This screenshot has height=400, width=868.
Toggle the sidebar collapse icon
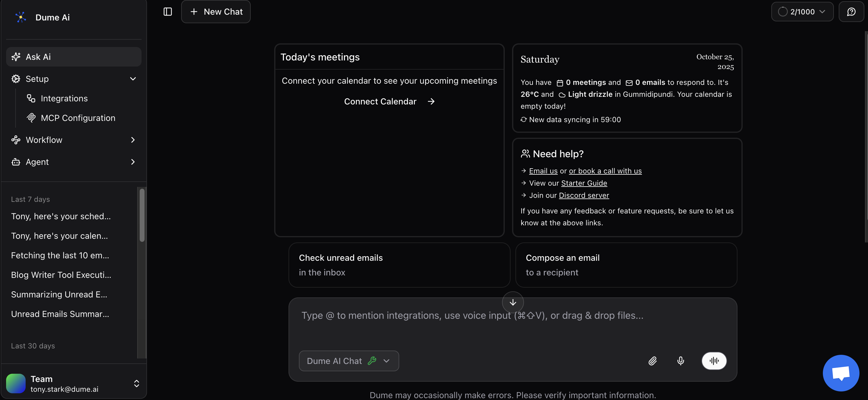pos(167,12)
